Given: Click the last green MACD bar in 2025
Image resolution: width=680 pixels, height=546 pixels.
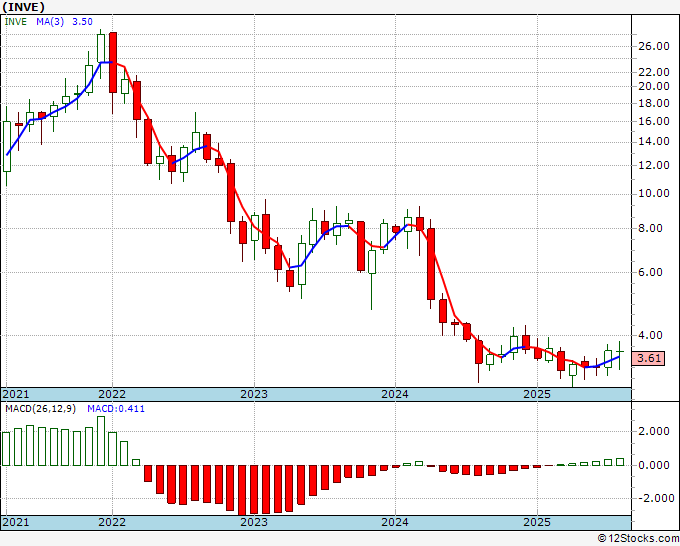Looking at the screenshot, I should [620, 462].
